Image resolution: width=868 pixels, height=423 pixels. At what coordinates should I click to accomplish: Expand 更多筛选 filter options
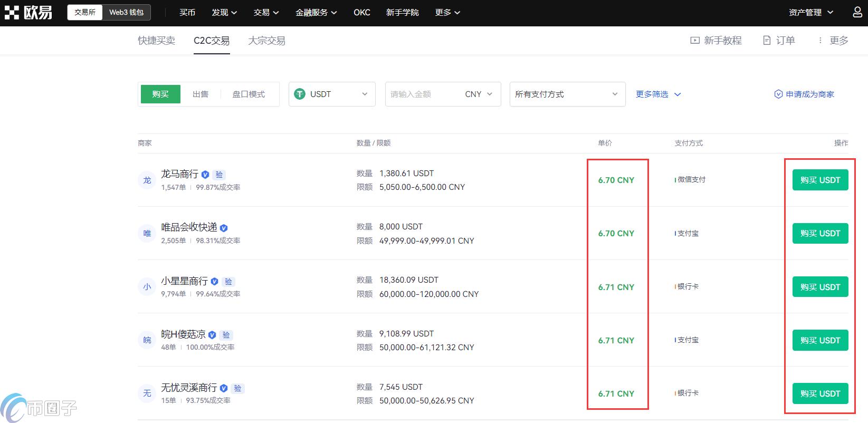658,94
